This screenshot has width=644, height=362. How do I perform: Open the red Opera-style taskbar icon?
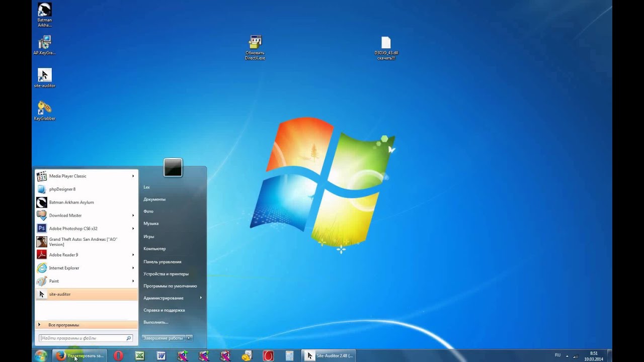268,355
